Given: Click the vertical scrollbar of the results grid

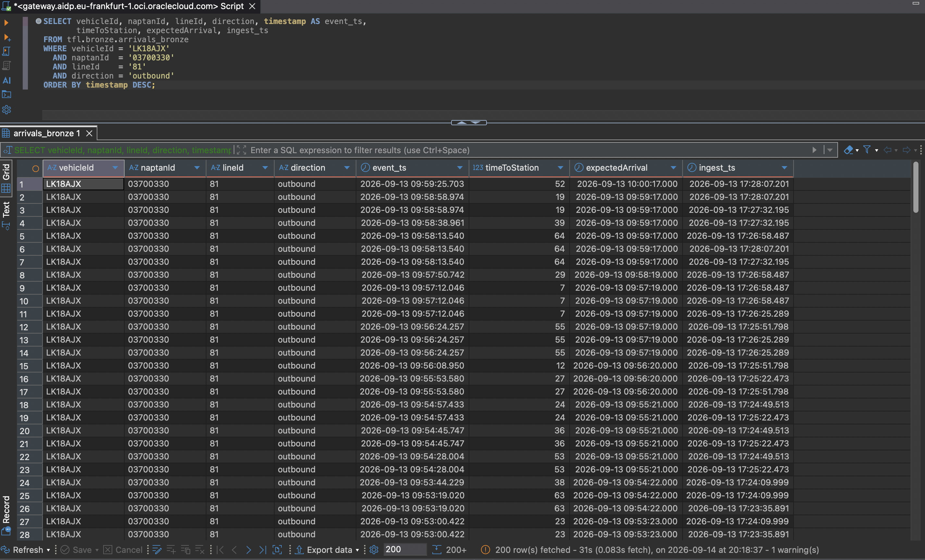Looking at the screenshot, I should (916, 188).
